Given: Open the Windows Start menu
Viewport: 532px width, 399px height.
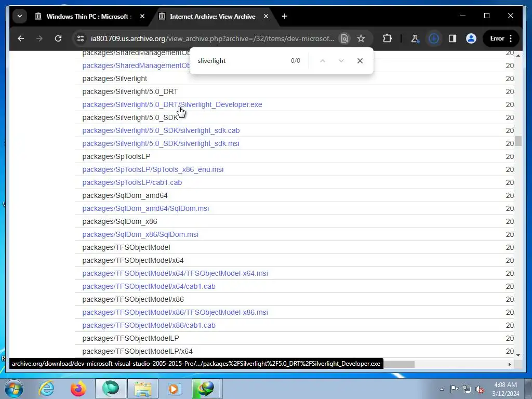Looking at the screenshot, I should (x=14, y=389).
